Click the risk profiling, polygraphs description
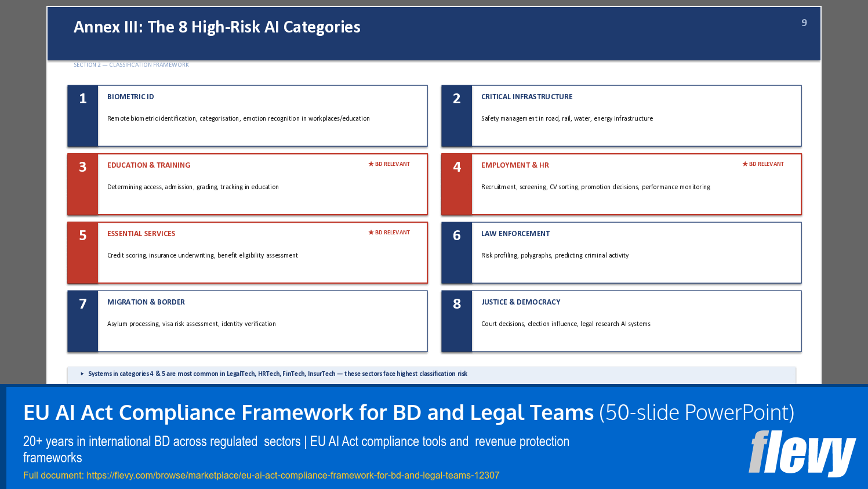 click(x=555, y=255)
